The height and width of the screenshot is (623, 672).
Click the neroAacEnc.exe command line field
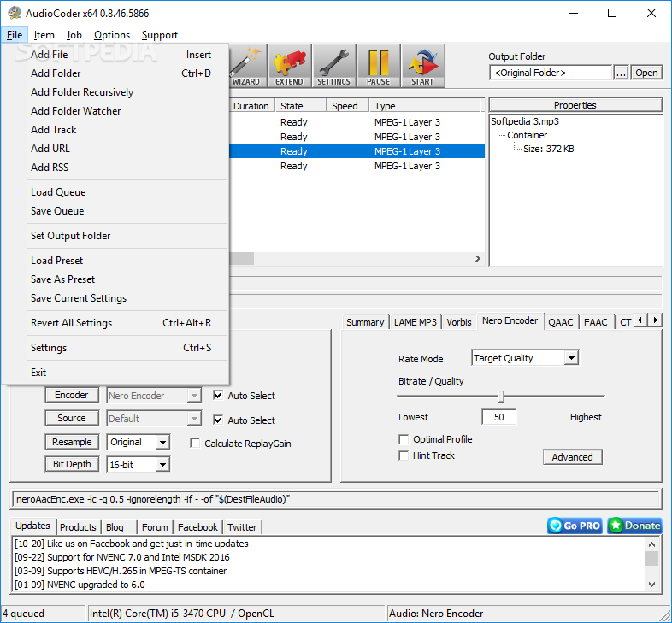336,499
